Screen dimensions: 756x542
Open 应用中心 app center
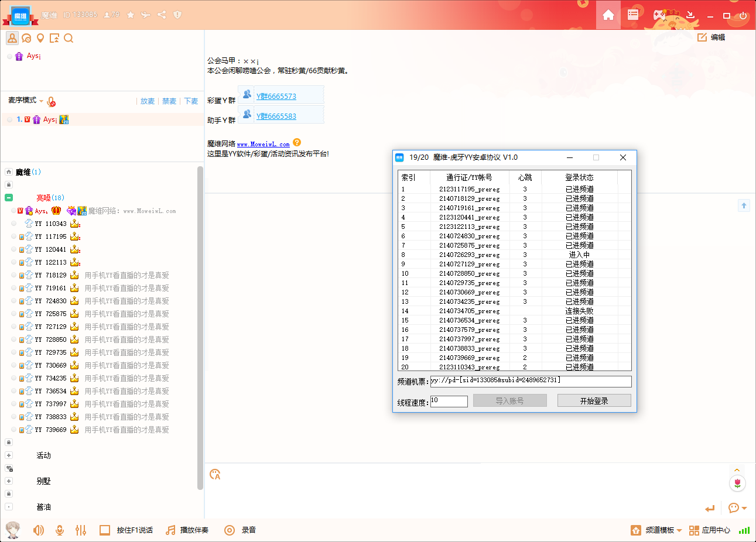click(x=710, y=530)
